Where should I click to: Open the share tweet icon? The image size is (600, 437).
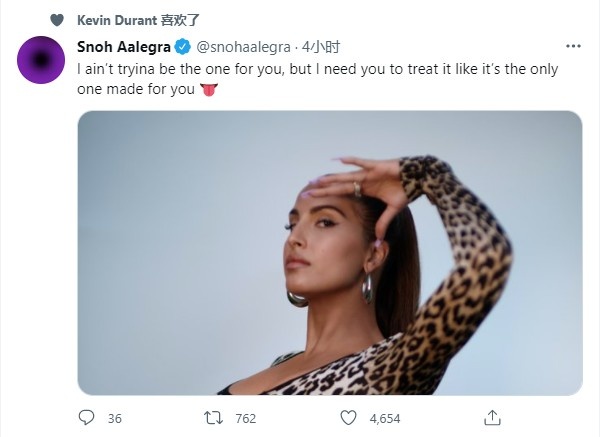[x=493, y=417]
